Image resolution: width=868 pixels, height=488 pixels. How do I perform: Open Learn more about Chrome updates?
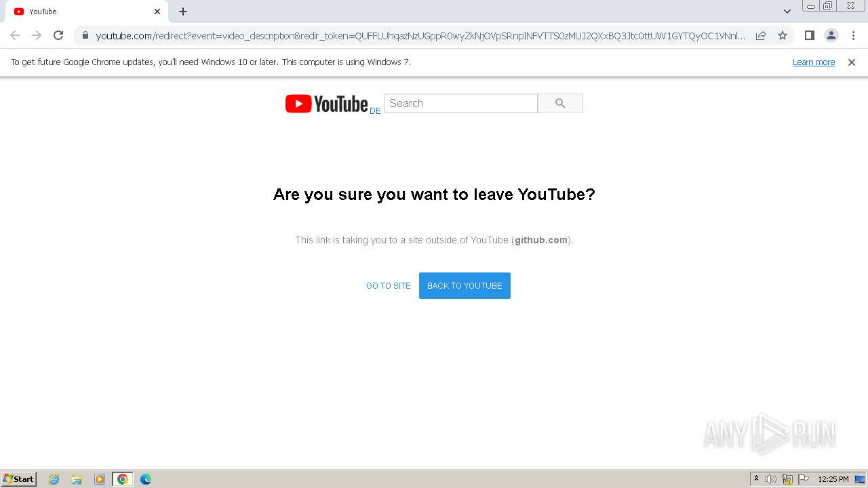pos(814,62)
